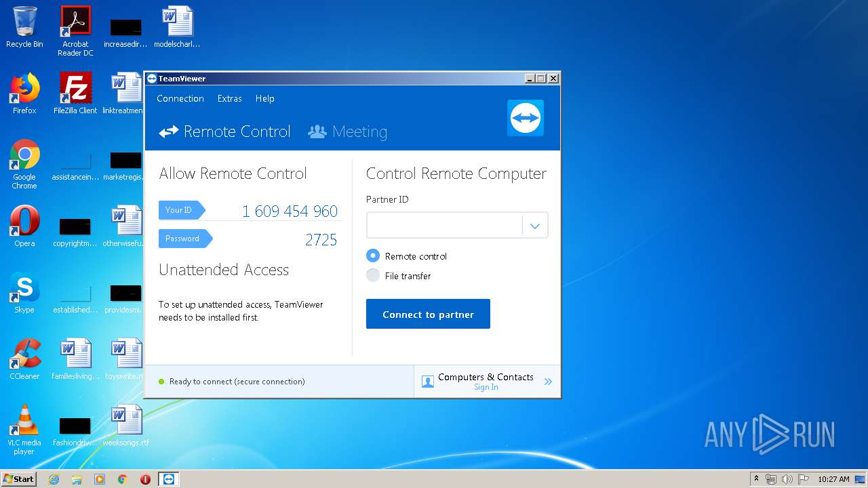Expand Computers & Contacts with double chevron
The width and height of the screenshot is (868, 488).
click(548, 382)
